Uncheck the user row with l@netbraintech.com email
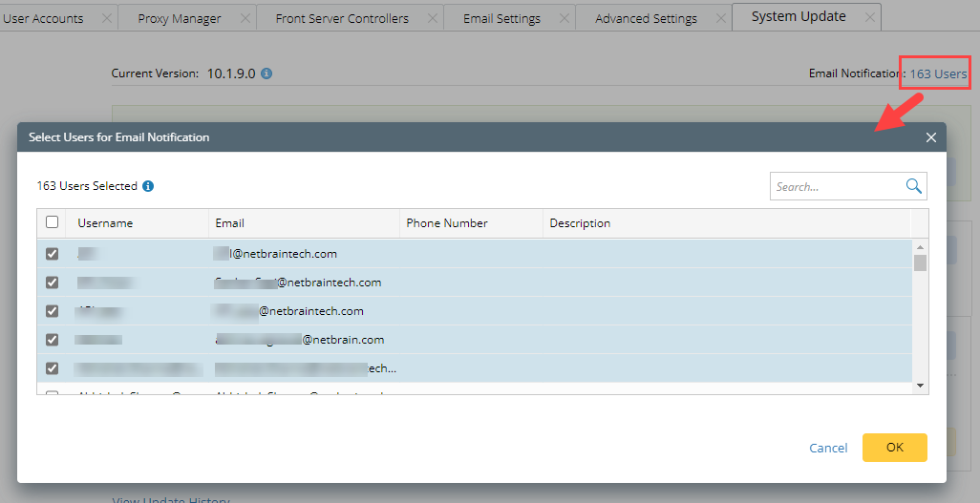Image resolution: width=980 pixels, height=503 pixels. (x=52, y=254)
